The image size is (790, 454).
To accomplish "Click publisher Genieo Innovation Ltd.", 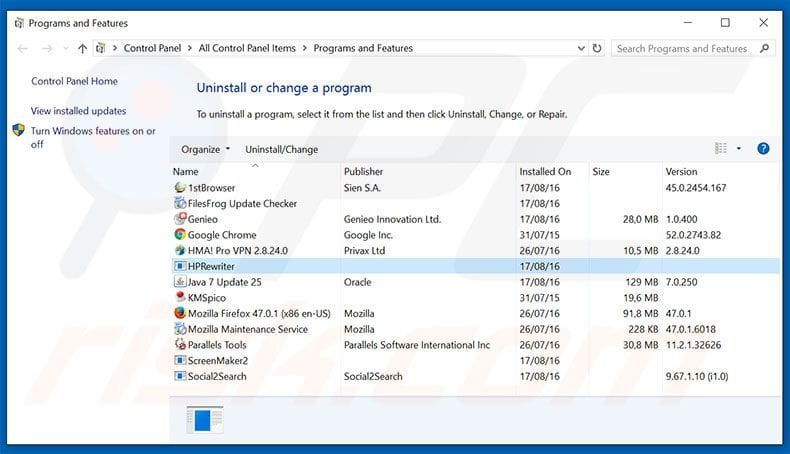I will click(392, 219).
